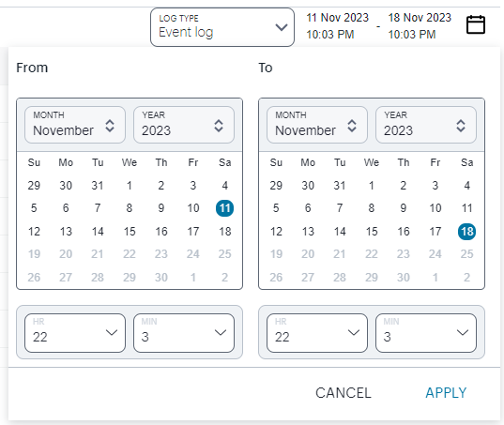Image resolution: width=504 pixels, height=425 pixels.
Task: Select highlighted day 18 in To calendar
Action: [x=466, y=232]
